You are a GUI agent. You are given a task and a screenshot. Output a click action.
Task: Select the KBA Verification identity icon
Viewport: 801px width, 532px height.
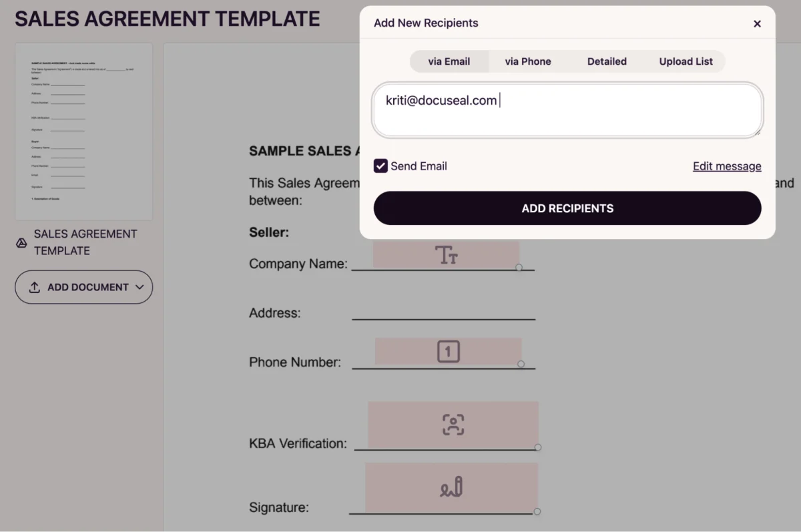click(x=453, y=425)
